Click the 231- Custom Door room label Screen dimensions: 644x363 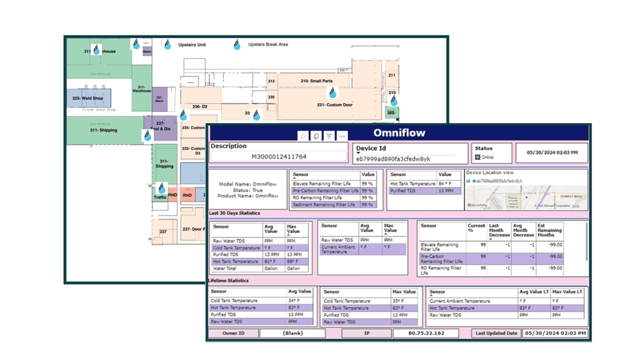334,104
